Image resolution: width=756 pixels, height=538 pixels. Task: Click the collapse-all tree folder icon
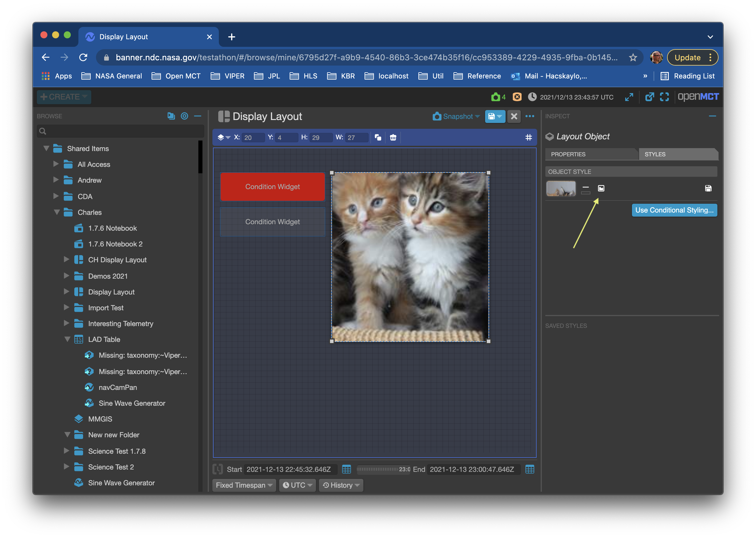[171, 116]
